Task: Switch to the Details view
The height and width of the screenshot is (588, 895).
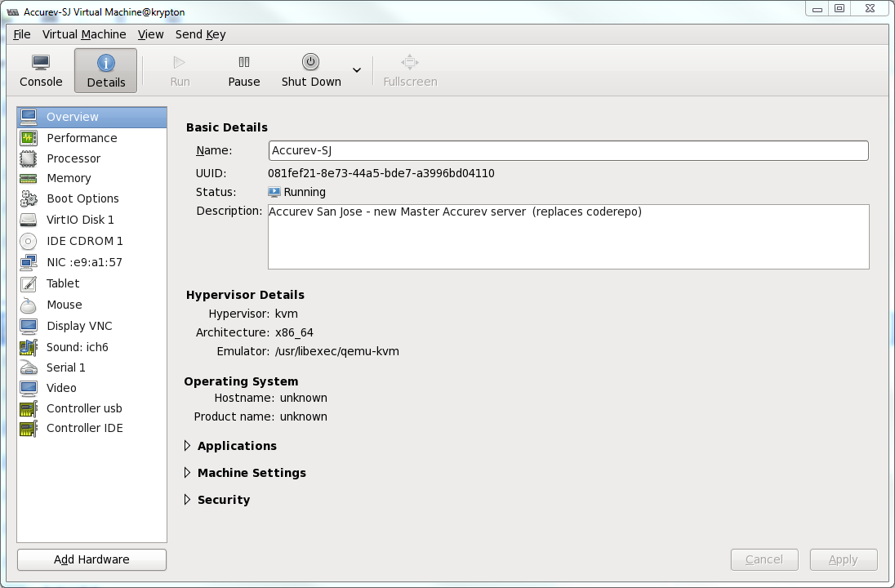Action: tap(105, 71)
